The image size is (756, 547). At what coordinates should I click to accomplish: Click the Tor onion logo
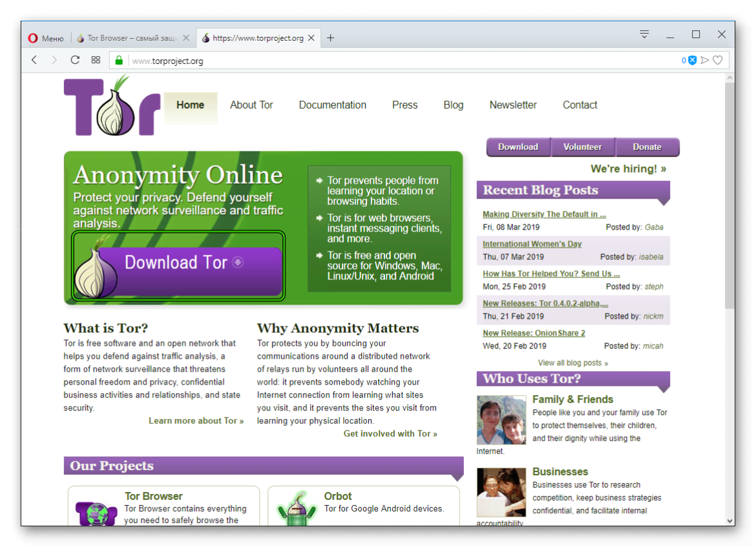pyautogui.click(x=112, y=105)
